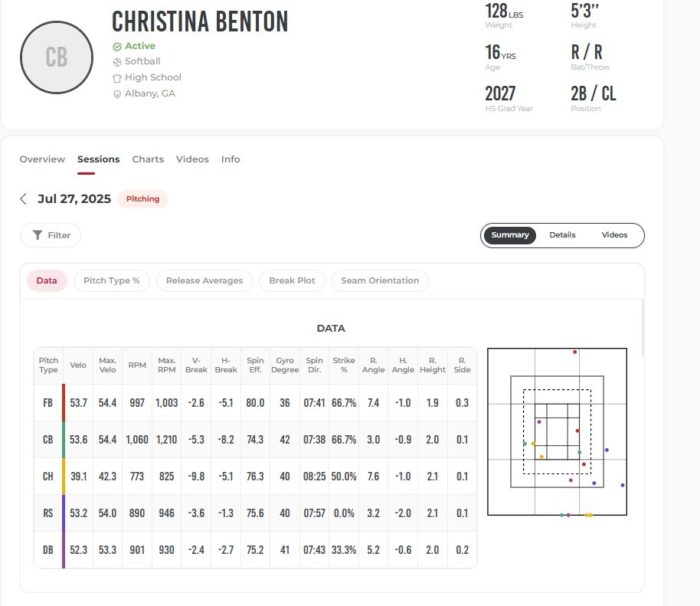Click the High School building icon
The width and height of the screenshot is (700, 606).
[x=117, y=78]
